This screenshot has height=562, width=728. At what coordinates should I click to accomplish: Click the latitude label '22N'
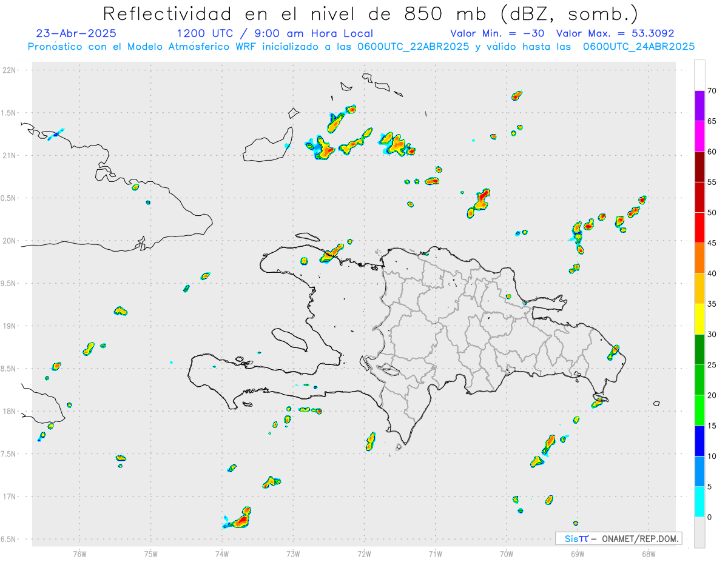pos(10,70)
